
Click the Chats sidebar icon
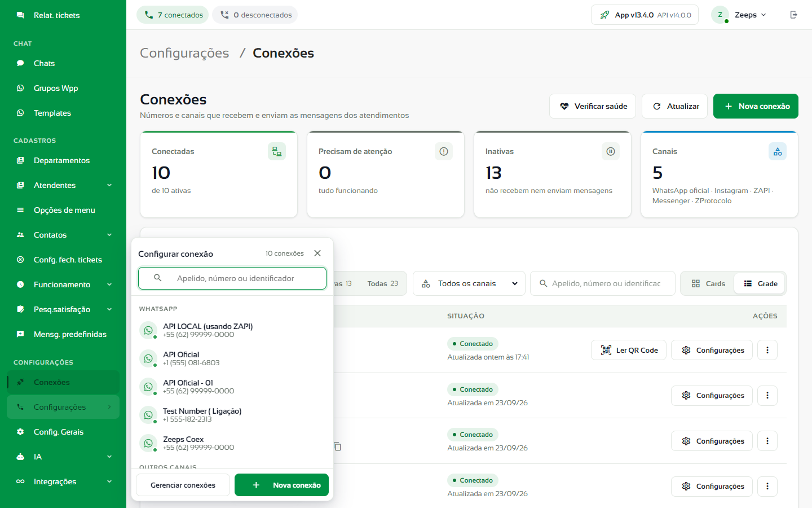tap(20, 63)
